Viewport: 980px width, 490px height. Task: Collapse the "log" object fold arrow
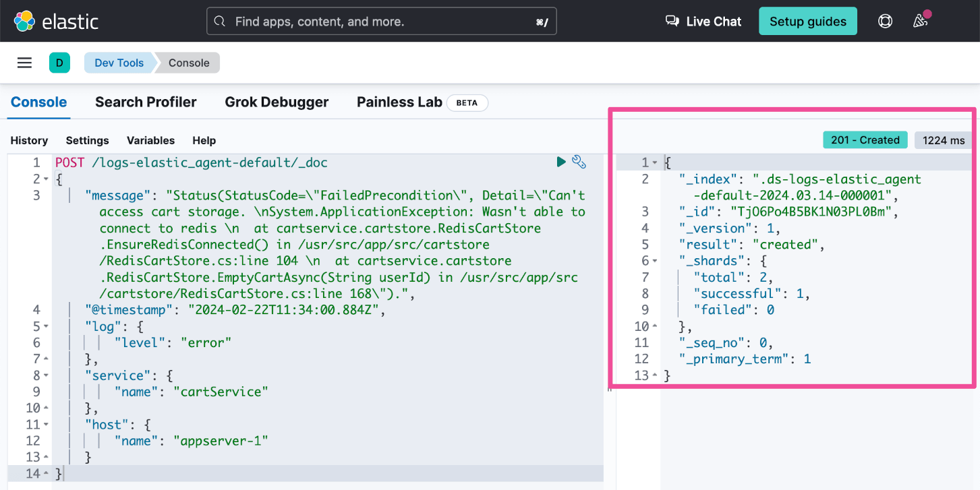[x=46, y=326]
